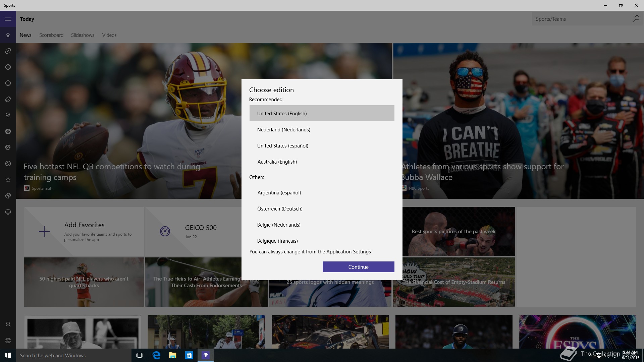Open File Explorer from taskbar
The image size is (644, 362).
[x=173, y=355]
